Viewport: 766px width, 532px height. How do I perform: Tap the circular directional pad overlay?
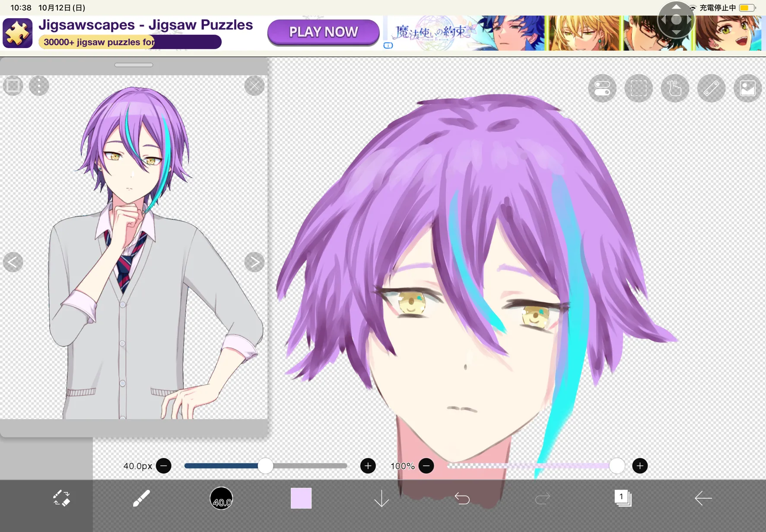pyautogui.click(x=676, y=19)
